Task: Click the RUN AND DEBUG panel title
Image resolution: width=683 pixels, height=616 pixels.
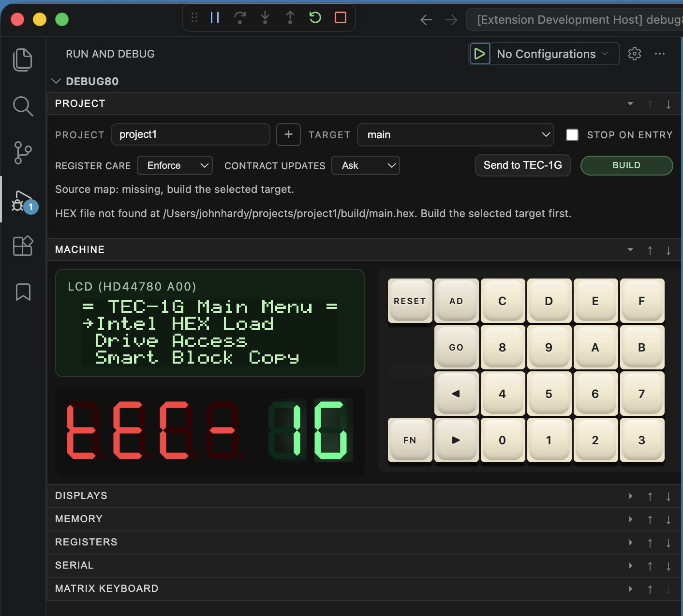Action: [110, 54]
